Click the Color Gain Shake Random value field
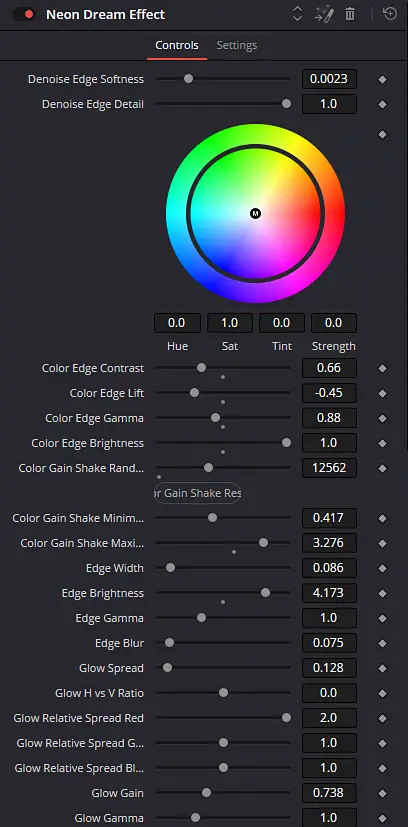The image size is (408, 827). 329,468
